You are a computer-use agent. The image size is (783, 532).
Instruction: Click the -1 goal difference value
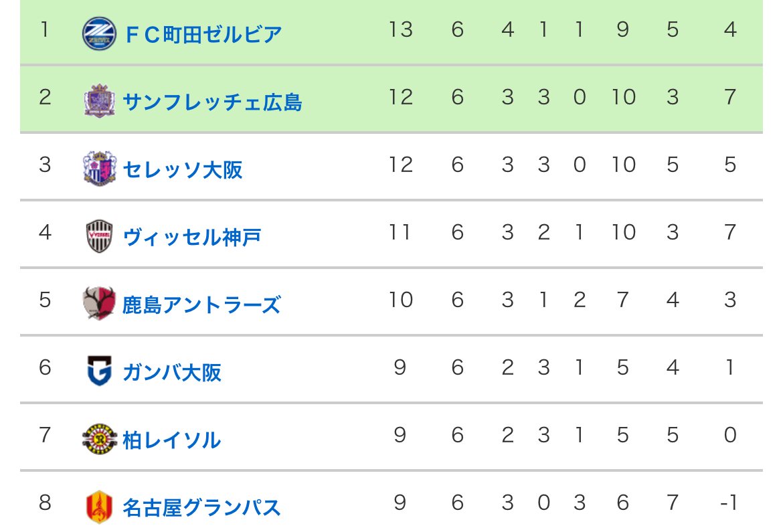tap(729, 503)
